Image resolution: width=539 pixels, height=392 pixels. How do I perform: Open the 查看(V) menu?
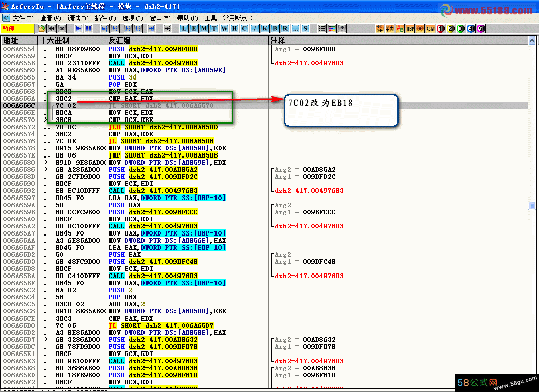point(51,18)
